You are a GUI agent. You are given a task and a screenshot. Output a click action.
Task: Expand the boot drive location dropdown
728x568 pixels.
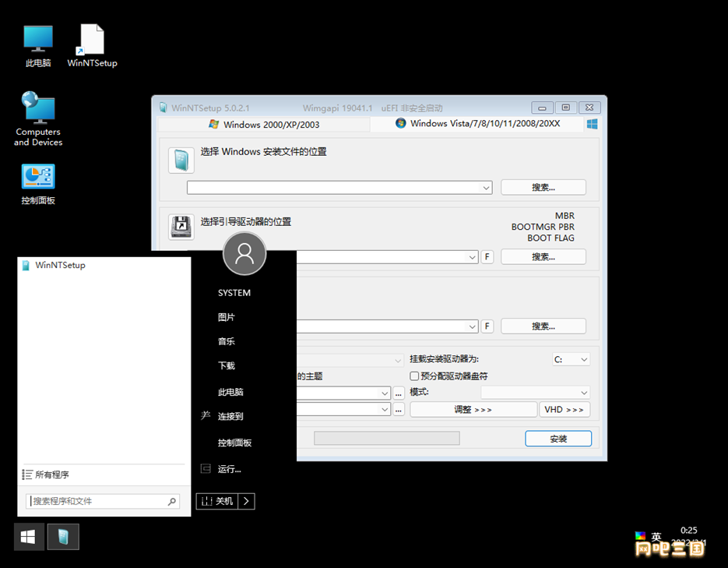(472, 257)
